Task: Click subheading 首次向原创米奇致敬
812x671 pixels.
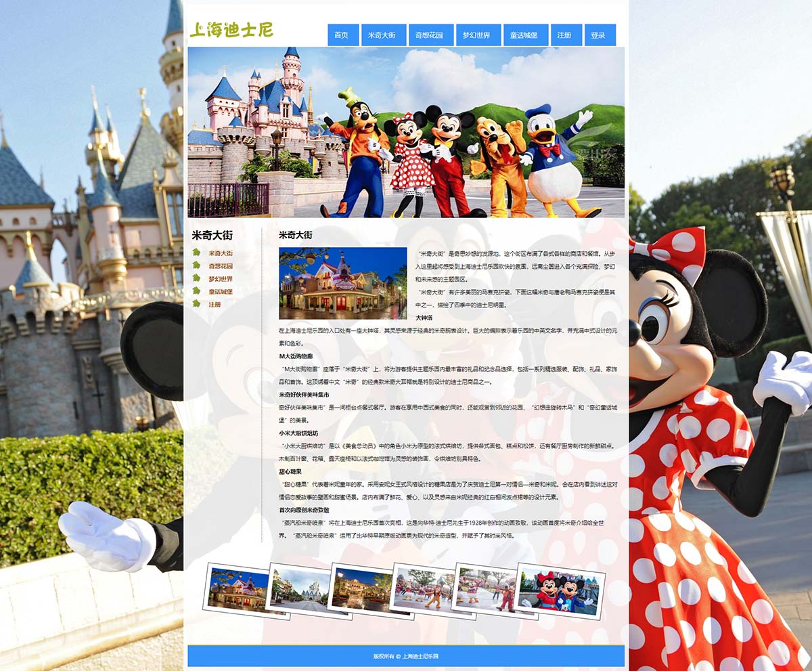Action: point(304,510)
